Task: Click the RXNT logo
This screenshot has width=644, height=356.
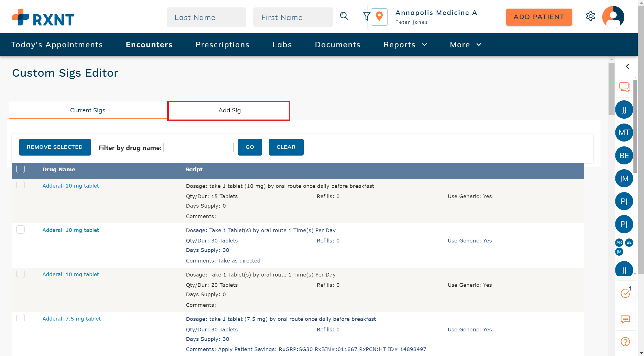Action: pyautogui.click(x=43, y=17)
